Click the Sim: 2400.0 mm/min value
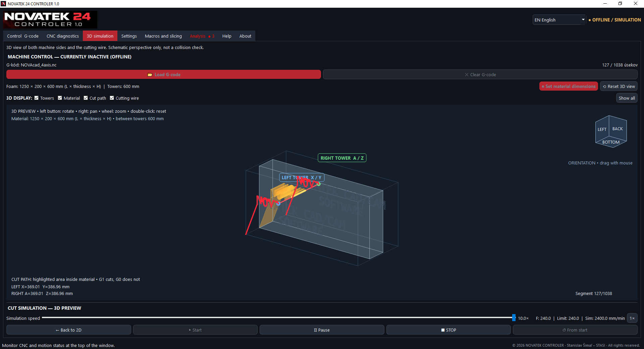This screenshot has width=644, height=349. pyautogui.click(x=605, y=318)
